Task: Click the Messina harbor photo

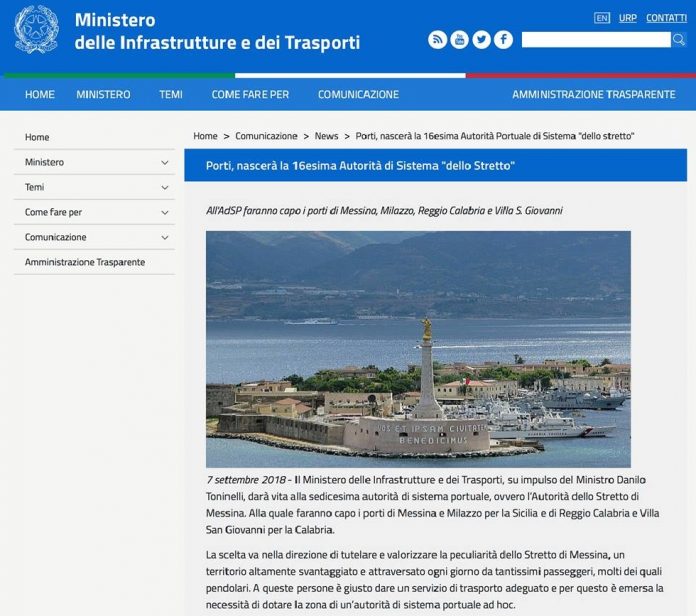Action: pos(418,349)
